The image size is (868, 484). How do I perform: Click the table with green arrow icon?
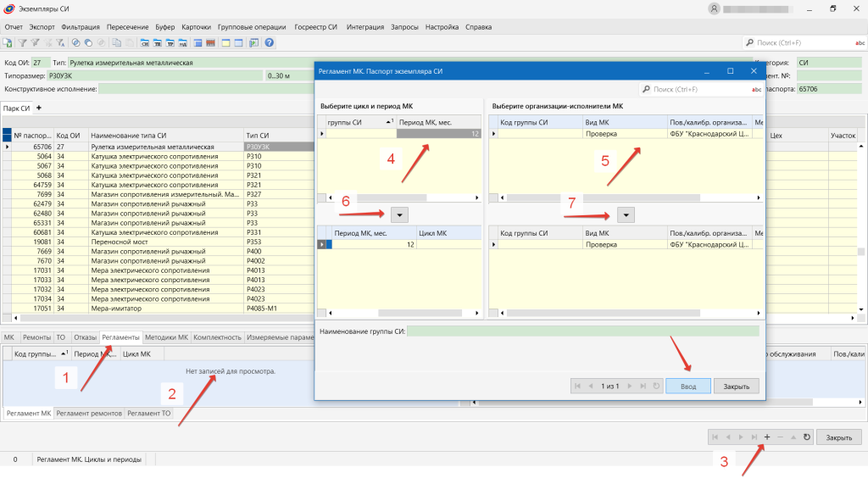(x=253, y=42)
